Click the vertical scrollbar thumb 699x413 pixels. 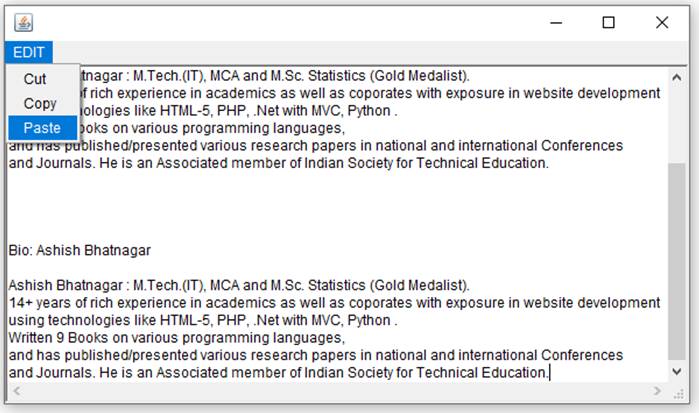[x=678, y=260]
